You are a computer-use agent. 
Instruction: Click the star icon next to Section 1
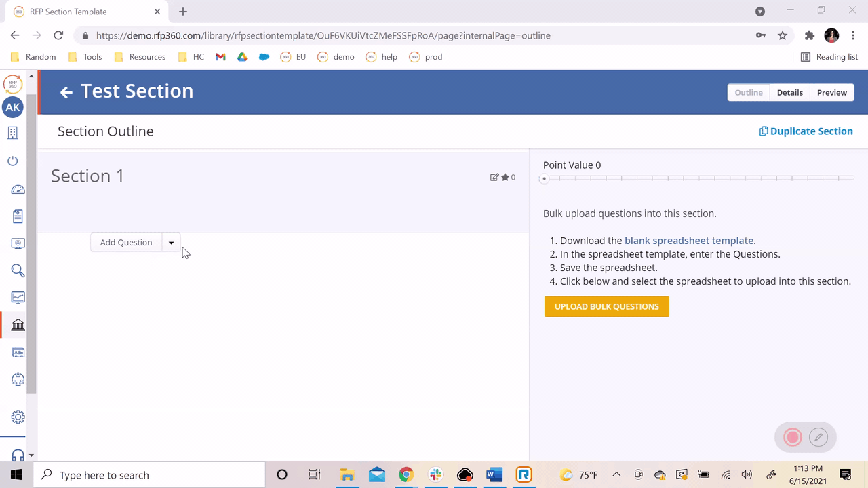(x=505, y=177)
